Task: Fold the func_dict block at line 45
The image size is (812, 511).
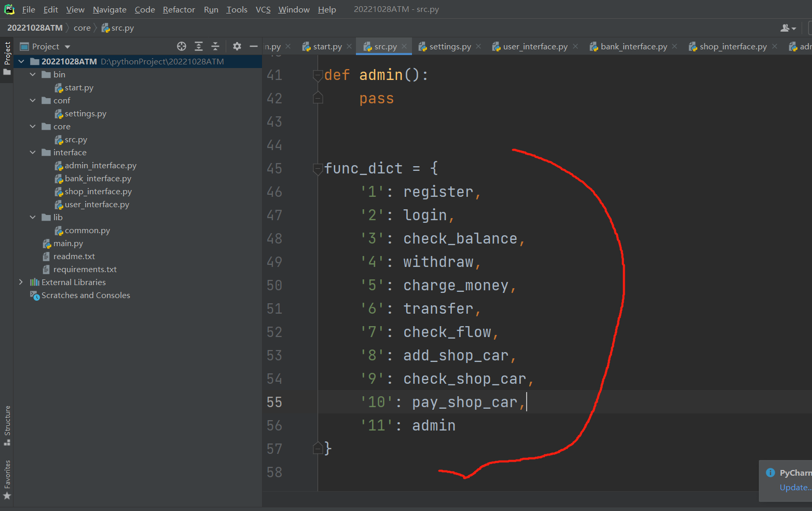Action: (318, 169)
